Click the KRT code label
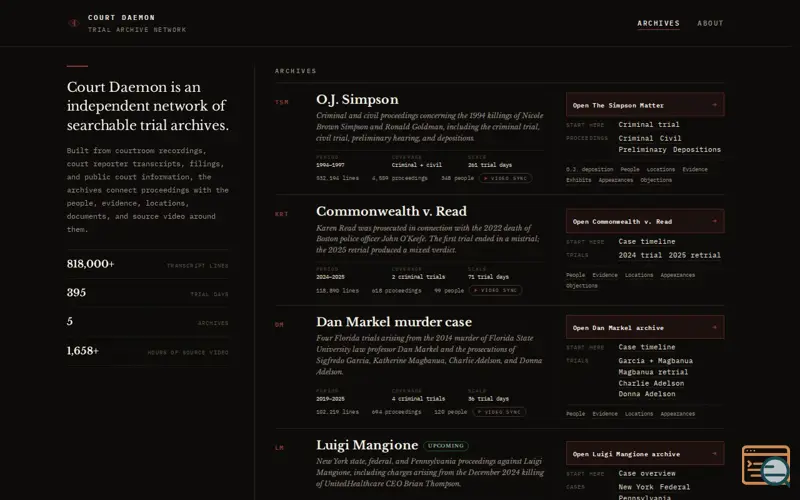 pyautogui.click(x=282, y=214)
